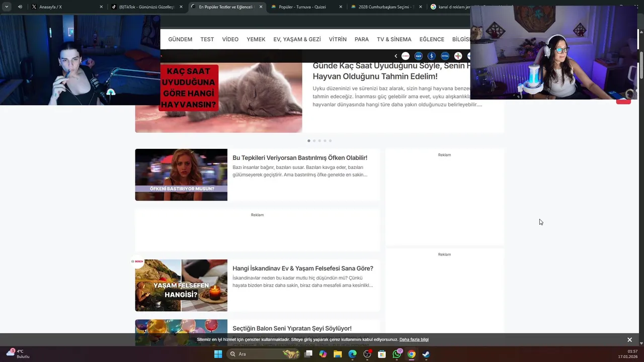Open WhatsApp from the taskbar
The height and width of the screenshot is (362, 644).
click(397, 354)
